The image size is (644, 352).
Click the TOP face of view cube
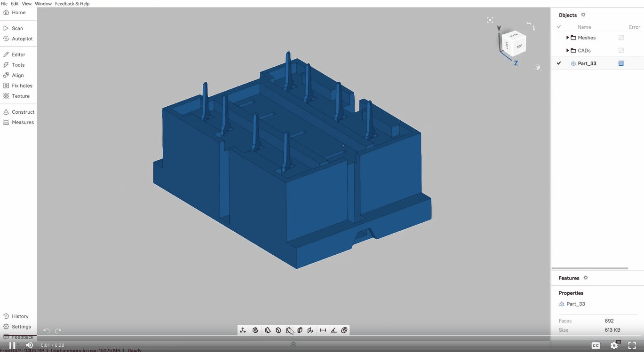pyautogui.click(x=519, y=46)
